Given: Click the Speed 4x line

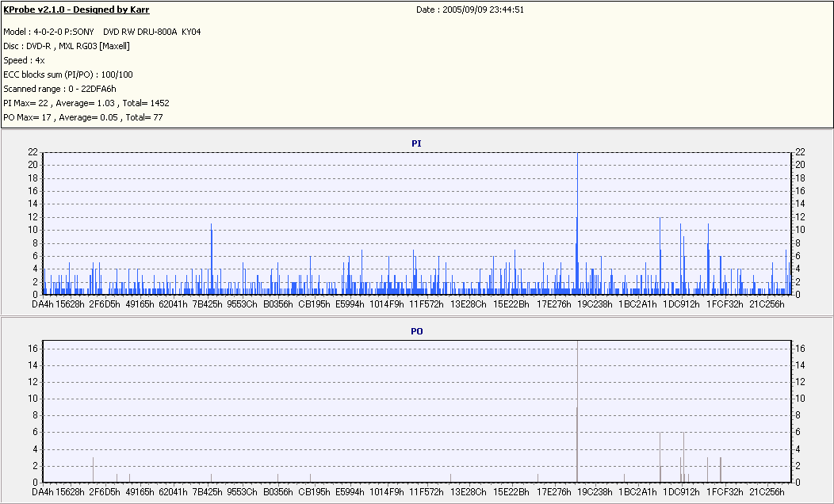Looking at the screenshot, I should click(24, 60).
